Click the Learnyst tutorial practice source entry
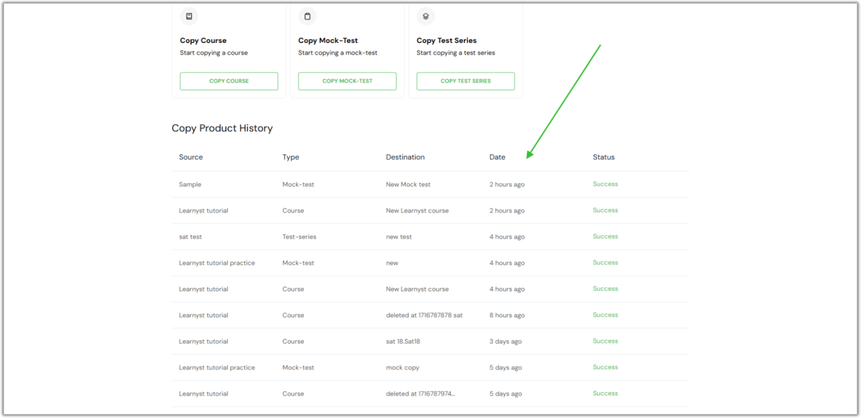The image size is (868, 418). 216,262
